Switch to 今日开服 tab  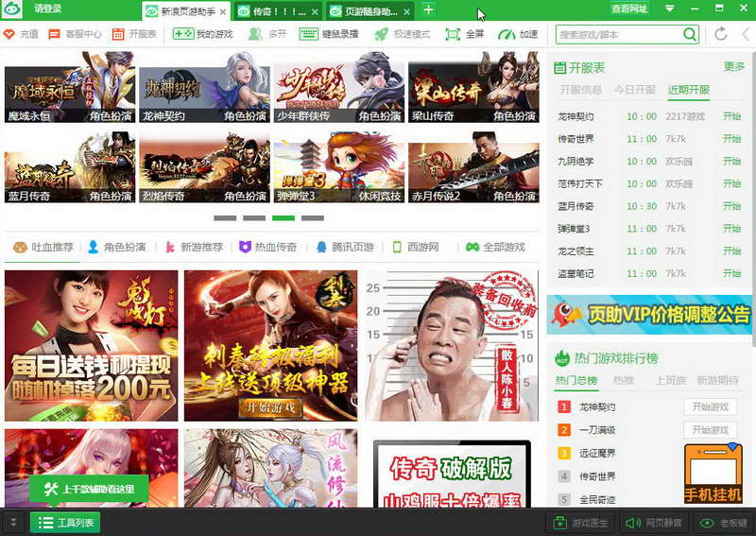[x=634, y=90]
